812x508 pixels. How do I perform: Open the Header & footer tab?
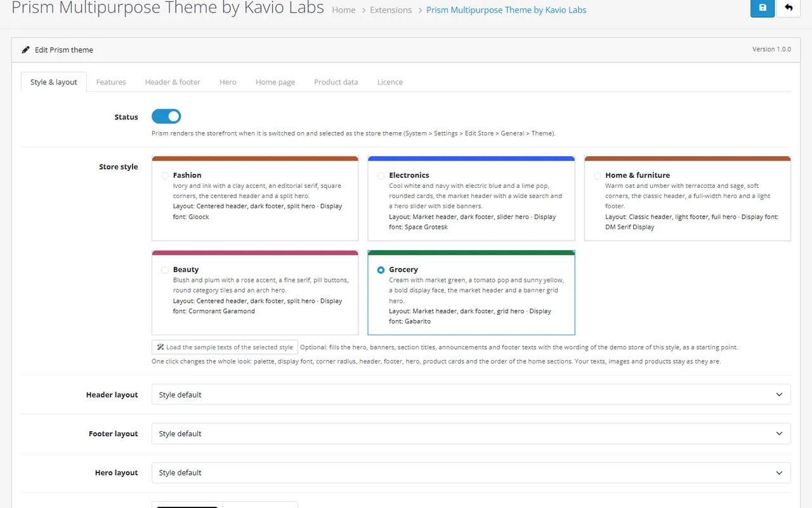(173, 82)
